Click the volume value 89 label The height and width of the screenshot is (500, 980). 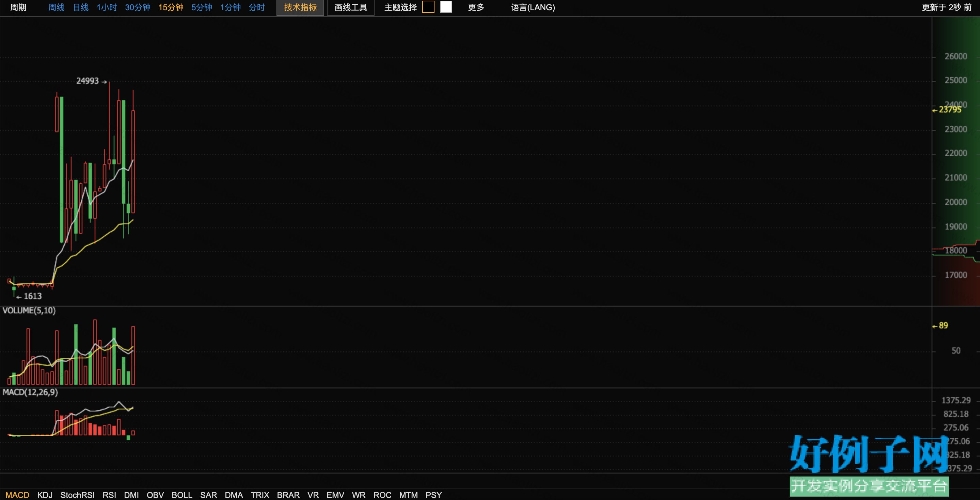tap(940, 325)
